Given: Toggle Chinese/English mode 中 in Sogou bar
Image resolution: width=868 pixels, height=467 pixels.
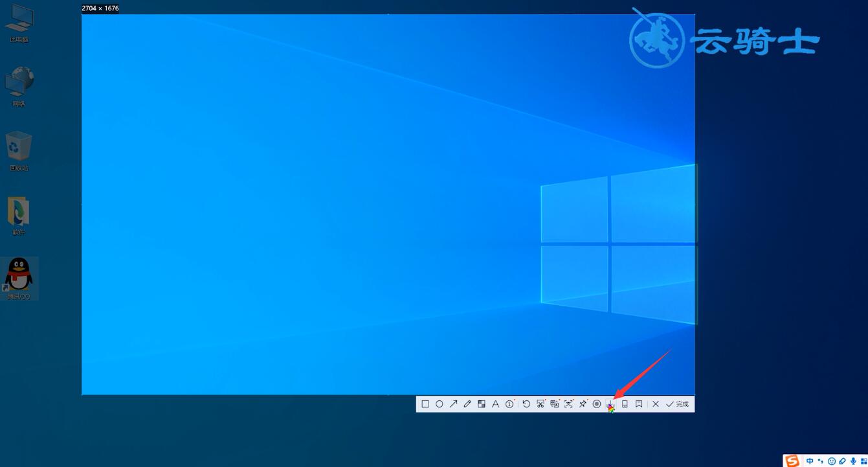Looking at the screenshot, I should 810,461.
